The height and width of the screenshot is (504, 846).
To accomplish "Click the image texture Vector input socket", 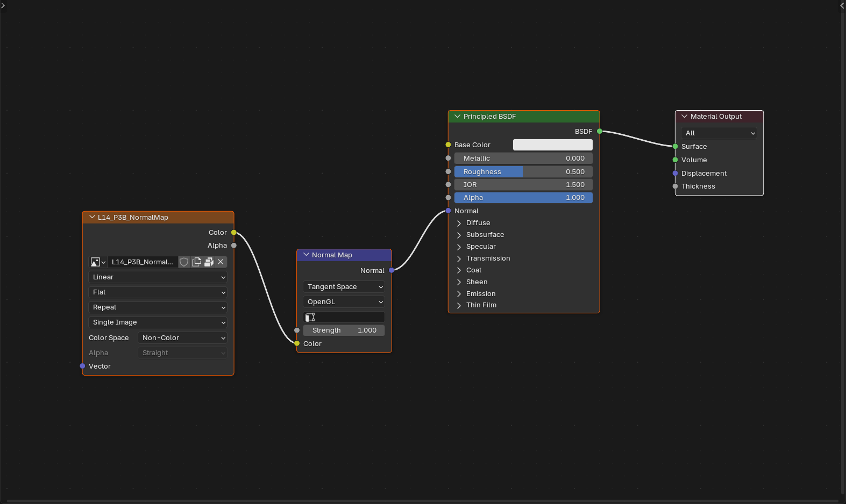I will (82, 366).
